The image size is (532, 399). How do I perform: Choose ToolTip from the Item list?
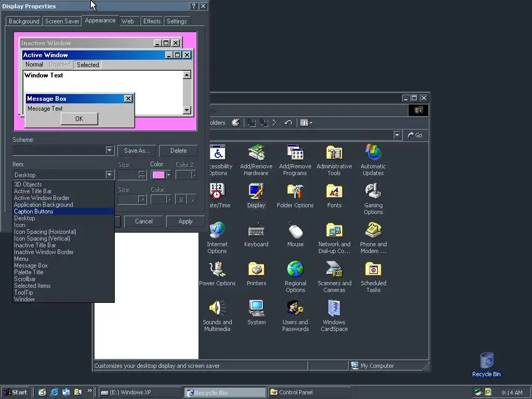coord(63,292)
